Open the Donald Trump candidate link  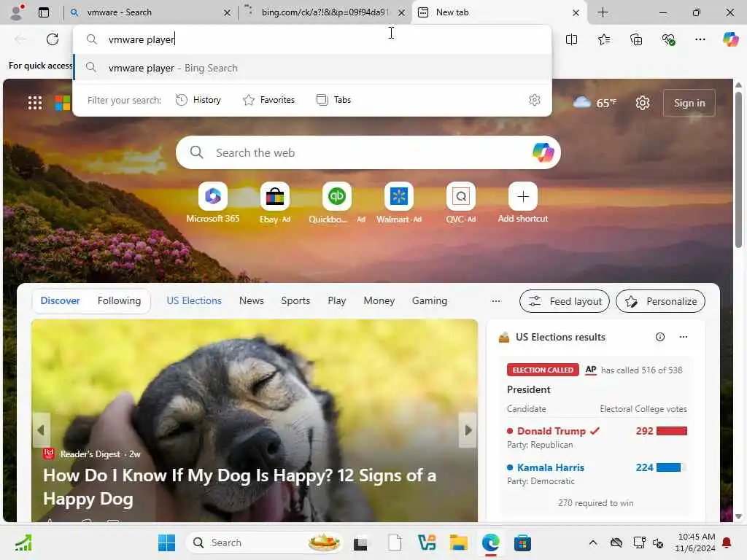(x=551, y=431)
